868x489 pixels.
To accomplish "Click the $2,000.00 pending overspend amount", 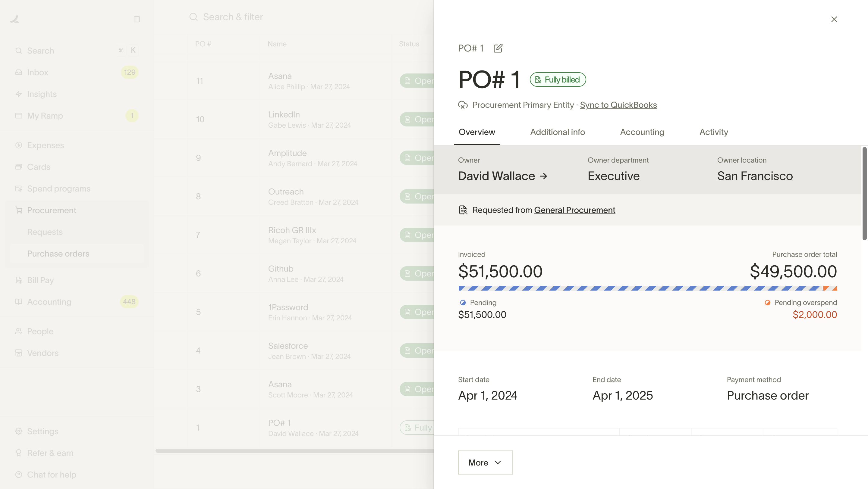I will click(815, 315).
